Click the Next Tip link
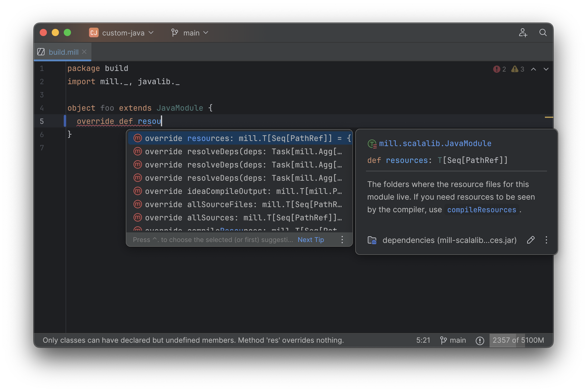Screen dimensions: 587x392 [x=311, y=240]
